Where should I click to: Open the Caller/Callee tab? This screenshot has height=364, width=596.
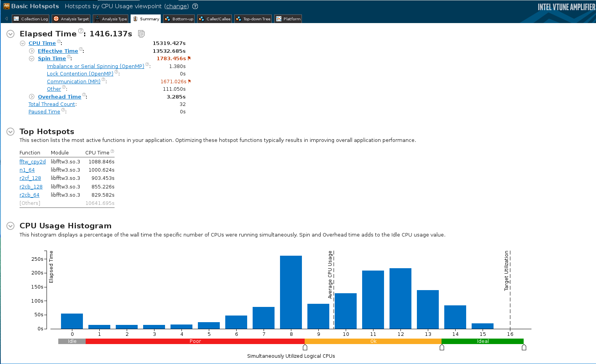pos(215,19)
